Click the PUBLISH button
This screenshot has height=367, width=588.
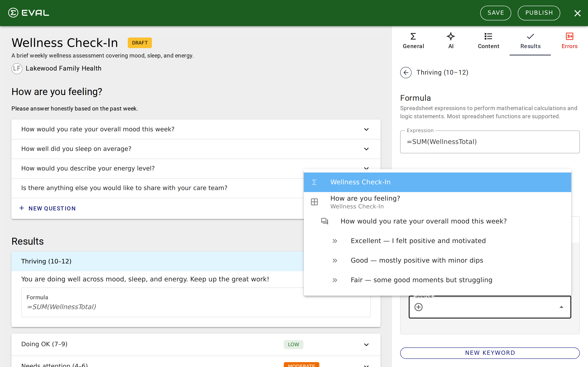tap(539, 13)
